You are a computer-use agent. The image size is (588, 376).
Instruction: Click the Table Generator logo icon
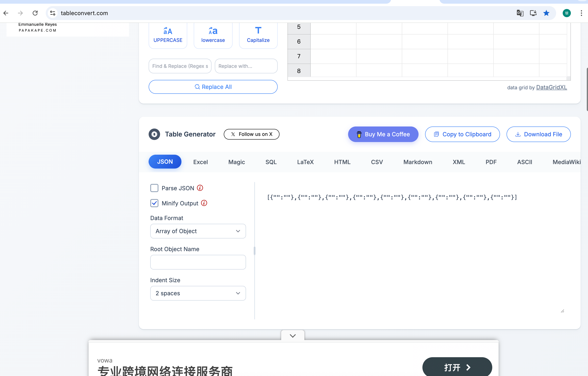click(x=154, y=134)
